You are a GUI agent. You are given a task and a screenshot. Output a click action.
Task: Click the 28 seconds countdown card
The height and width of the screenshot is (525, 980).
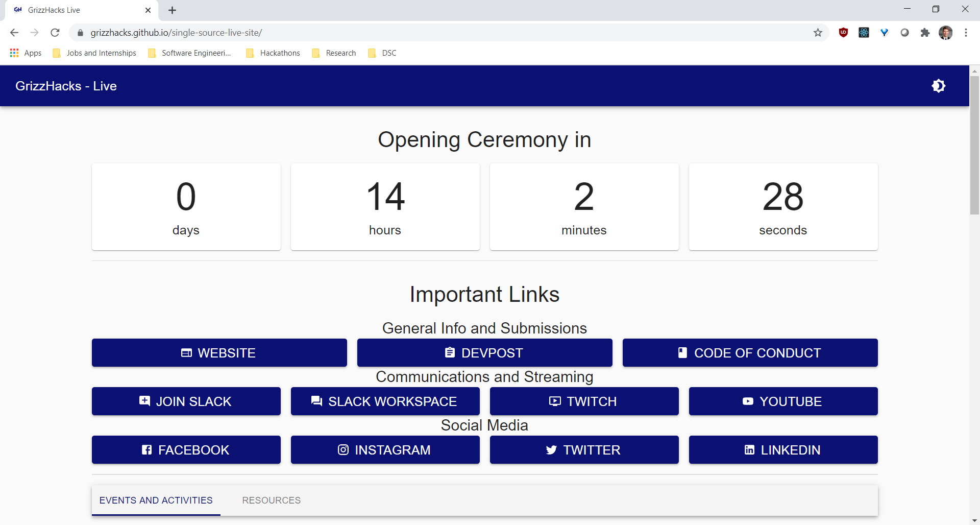[783, 207]
